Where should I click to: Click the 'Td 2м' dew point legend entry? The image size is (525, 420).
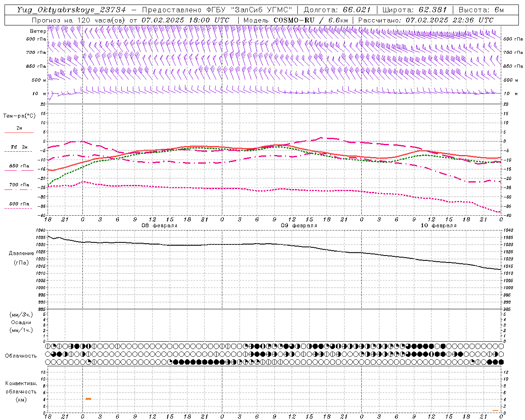coord(19,147)
